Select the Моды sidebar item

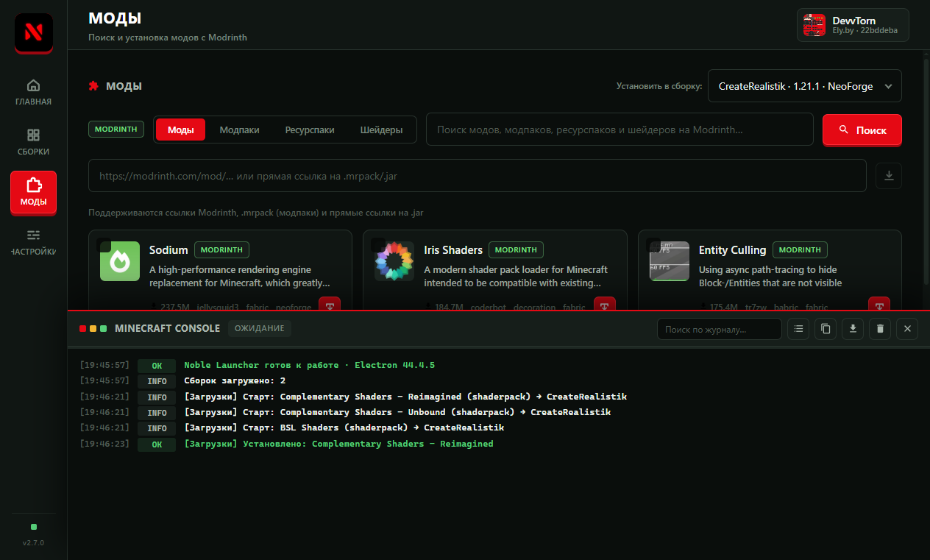click(33, 192)
